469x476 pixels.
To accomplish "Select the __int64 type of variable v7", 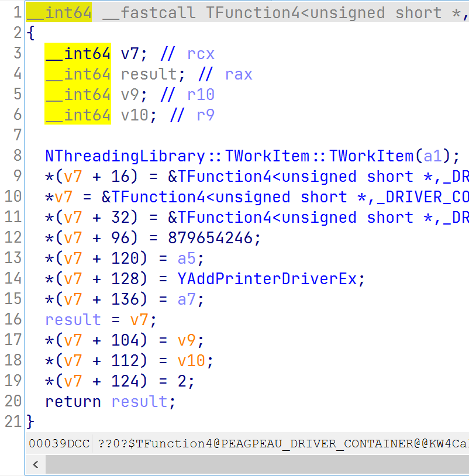I will click(78, 54).
